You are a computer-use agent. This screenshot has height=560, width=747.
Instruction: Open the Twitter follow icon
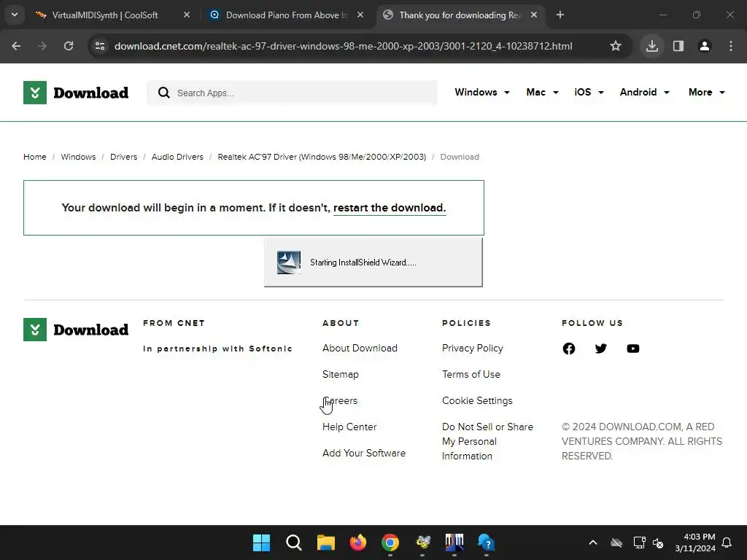click(x=601, y=349)
